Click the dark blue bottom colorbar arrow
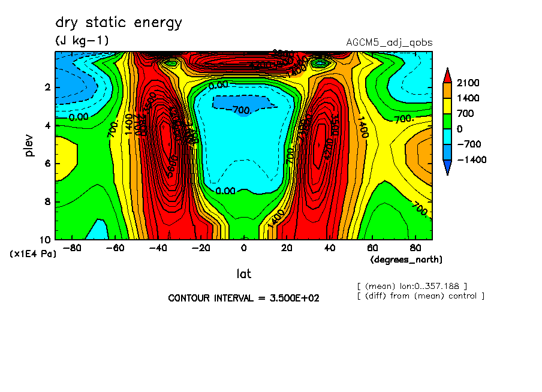 tap(447, 168)
